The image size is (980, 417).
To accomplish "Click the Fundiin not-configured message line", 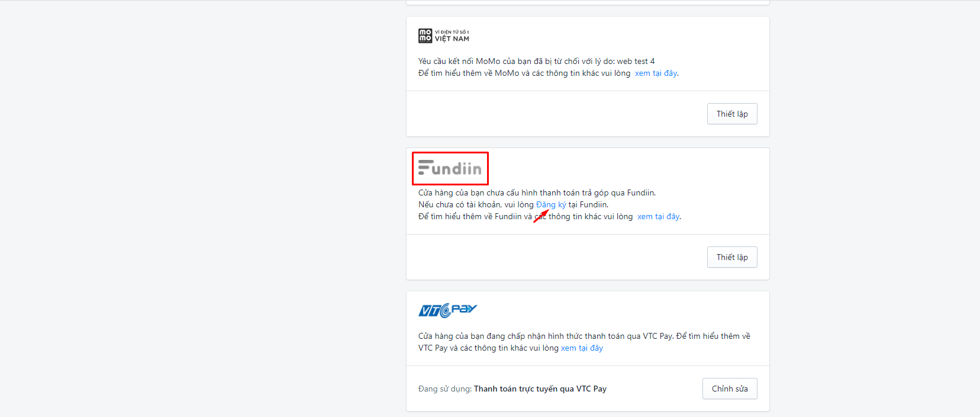I will coord(537,193).
